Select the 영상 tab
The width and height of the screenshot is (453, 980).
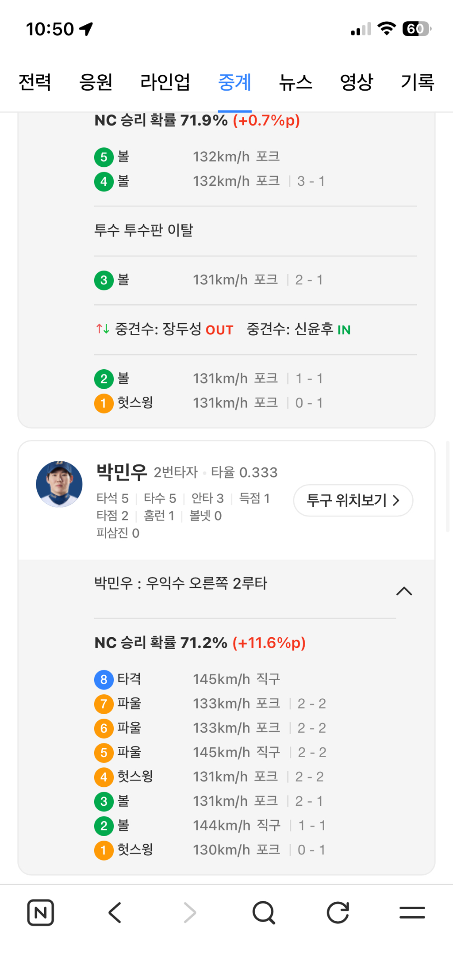coord(356,82)
